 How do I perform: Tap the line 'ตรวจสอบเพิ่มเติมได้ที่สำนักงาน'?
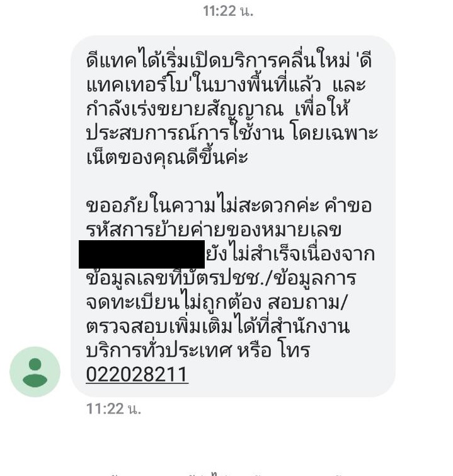tap(218, 327)
